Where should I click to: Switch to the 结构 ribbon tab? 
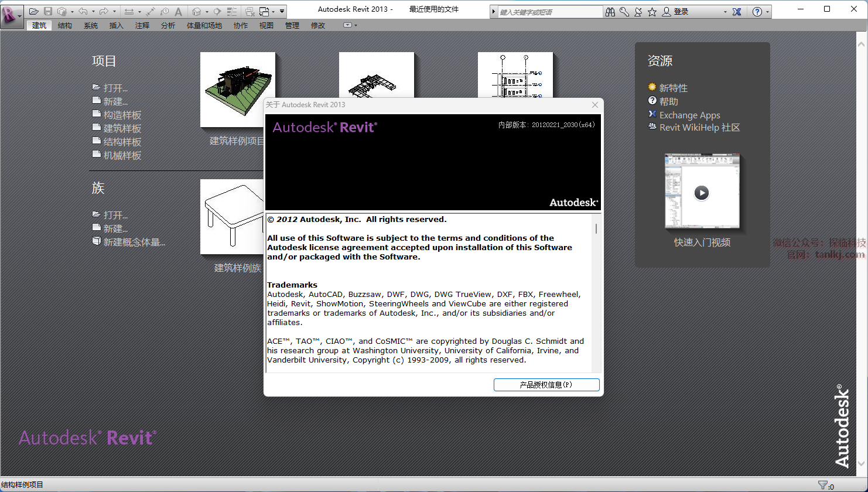pos(65,26)
